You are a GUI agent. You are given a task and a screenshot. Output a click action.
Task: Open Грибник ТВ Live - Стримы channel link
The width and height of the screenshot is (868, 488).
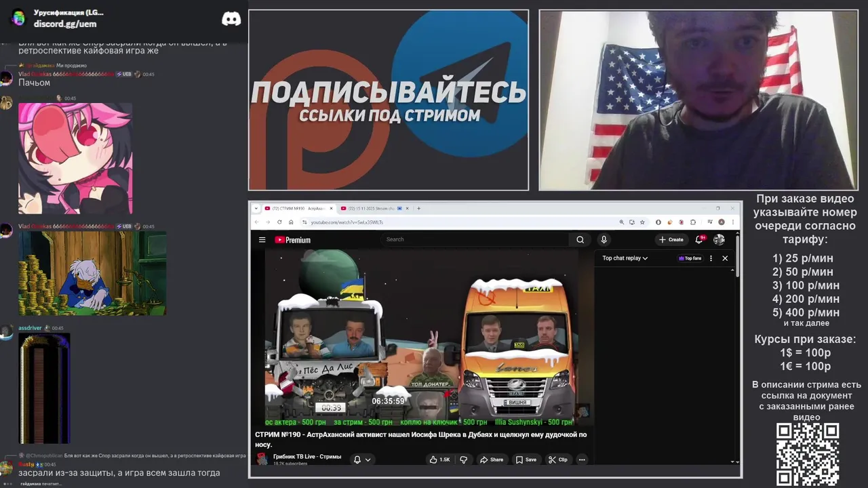coord(307,456)
